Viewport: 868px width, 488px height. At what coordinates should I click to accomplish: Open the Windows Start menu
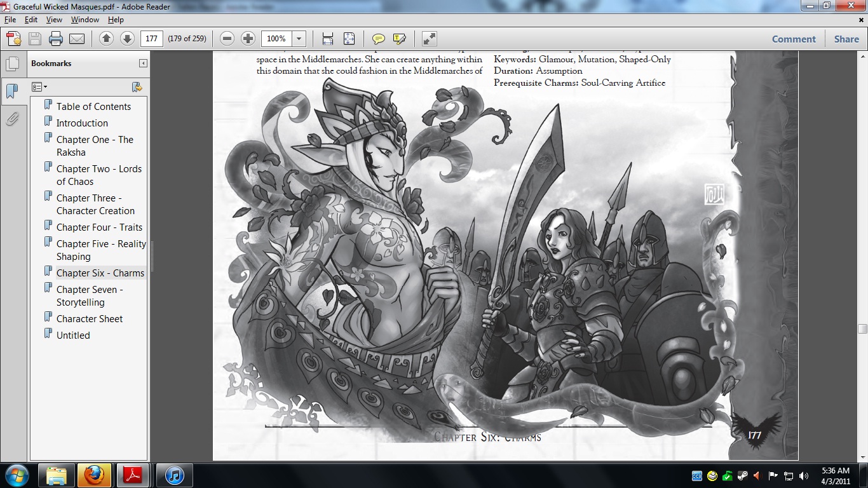[17, 475]
